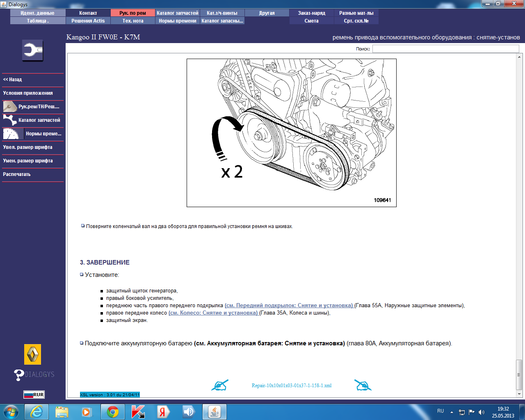This screenshot has height=420, width=525.
Task: Launch Internet Explorer from taskbar
Action: click(37, 412)
